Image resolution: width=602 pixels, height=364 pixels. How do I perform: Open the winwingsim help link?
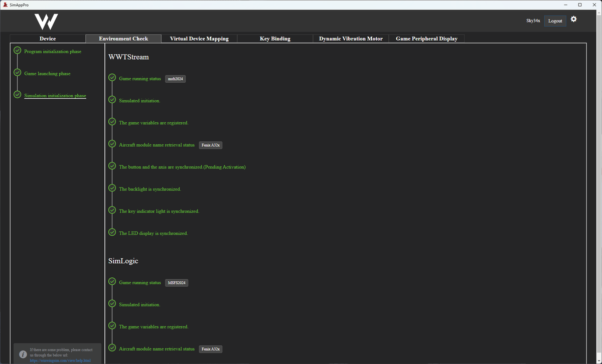60,360
